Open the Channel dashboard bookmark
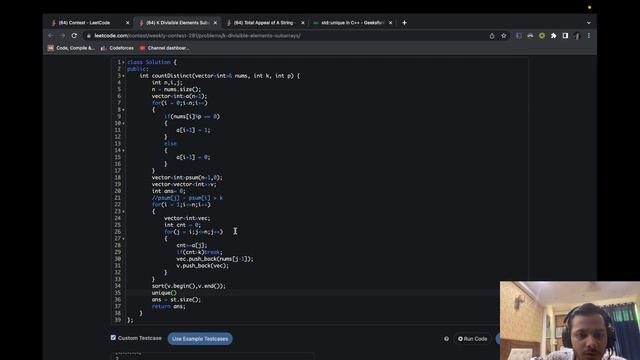Screen dimensions: 640x360 (164, 48)
